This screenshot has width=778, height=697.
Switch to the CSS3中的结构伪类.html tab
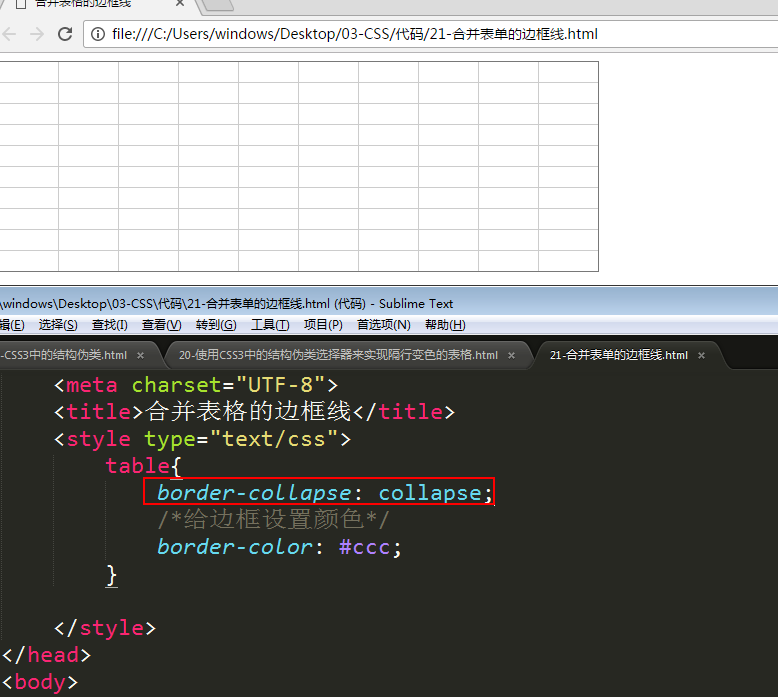click(64, 355)
